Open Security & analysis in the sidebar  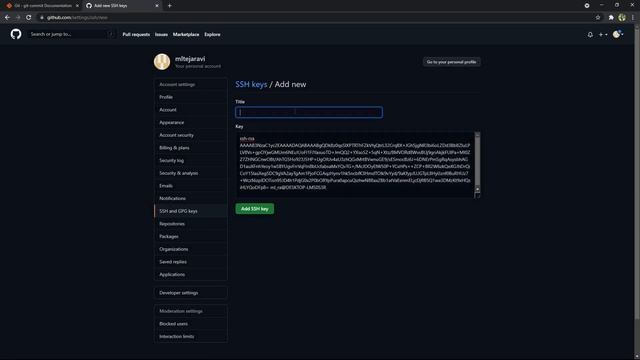coord(191,173)
